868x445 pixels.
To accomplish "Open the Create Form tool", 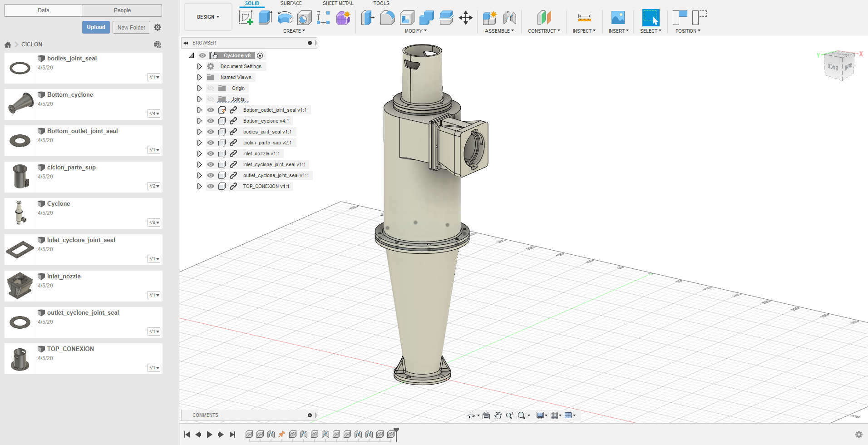I will [343, 17].
